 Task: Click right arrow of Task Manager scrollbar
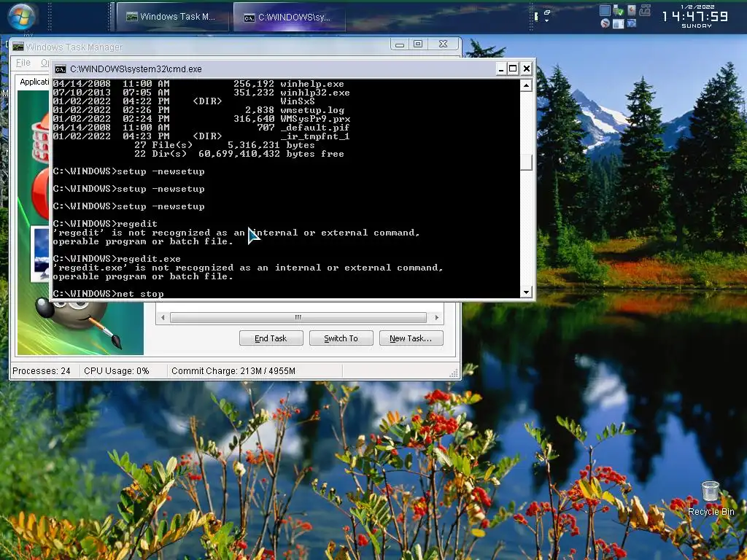click(436, 317)
